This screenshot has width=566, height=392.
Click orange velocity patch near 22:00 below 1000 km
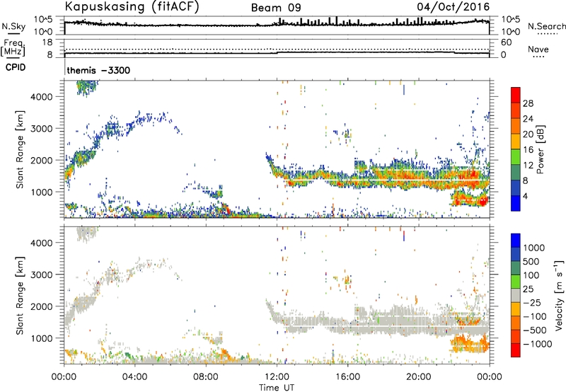470,344
